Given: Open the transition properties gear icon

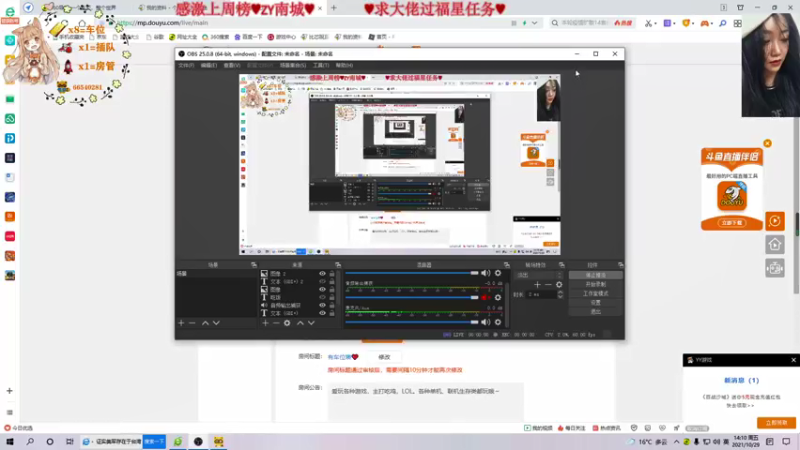Looking at the screenshot, I should tap(559, 285).
